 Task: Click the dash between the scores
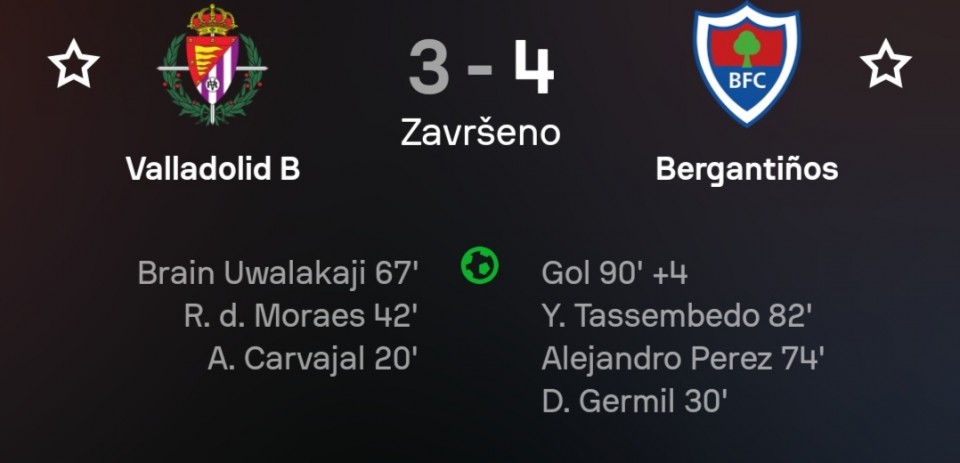pyautogui.click(x=481, y=72)
